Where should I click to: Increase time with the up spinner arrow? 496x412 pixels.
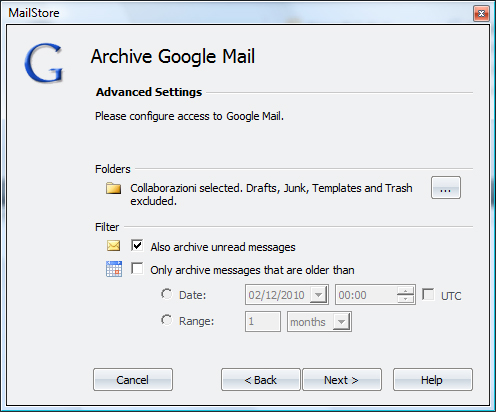[x=405, y=291]
